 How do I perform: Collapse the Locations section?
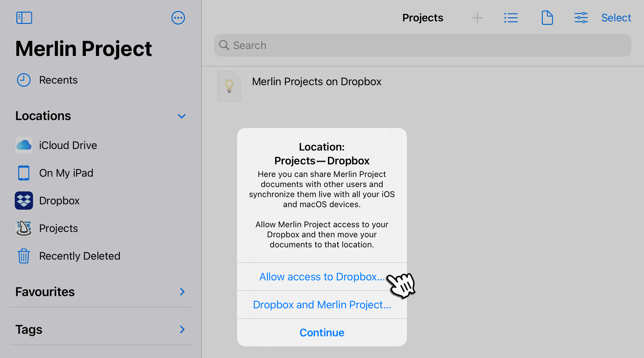(182, 116)
